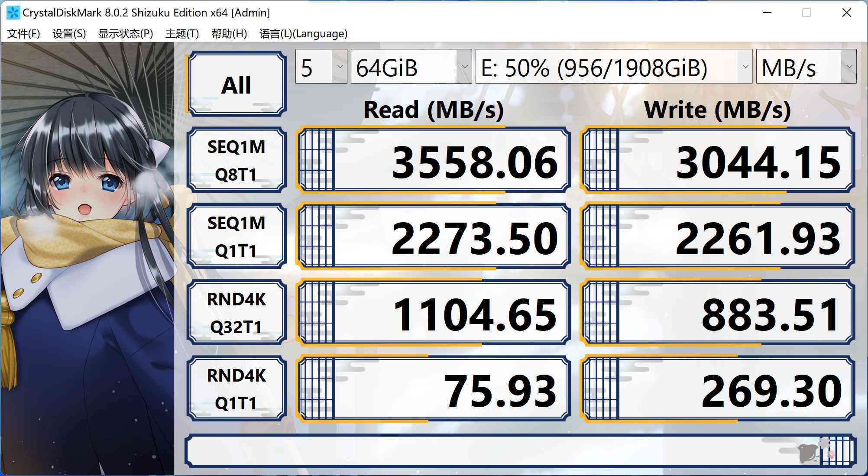The image size is (868, 476).
Task: Expand the 64GiB test size dropdown
Action: pos(411,66)
